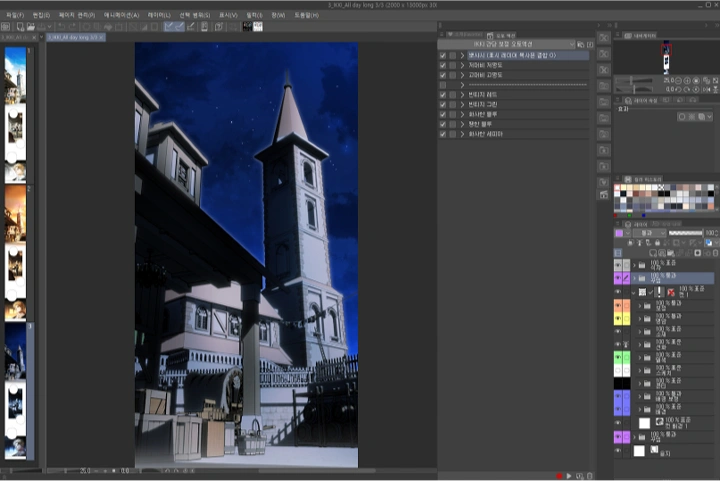720x481 pixels.
Task: Expand the orange-marked layer folder
Action: 640,305
